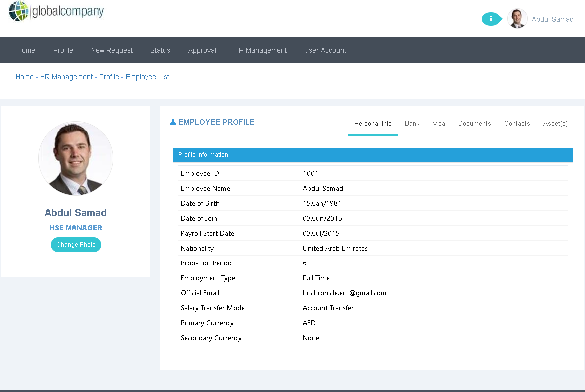Select the Status navigation item
The image size is (585, 392).
pyautogui.click(x=160, y=50)
